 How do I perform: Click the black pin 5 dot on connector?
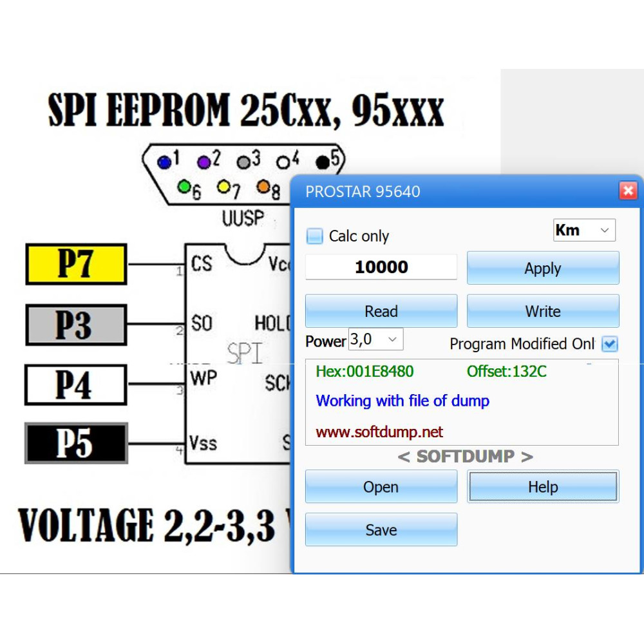pos(323,162)
